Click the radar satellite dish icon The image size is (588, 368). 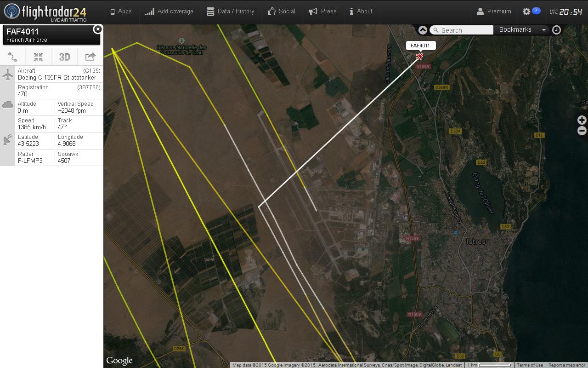click(x=7, y=140)
